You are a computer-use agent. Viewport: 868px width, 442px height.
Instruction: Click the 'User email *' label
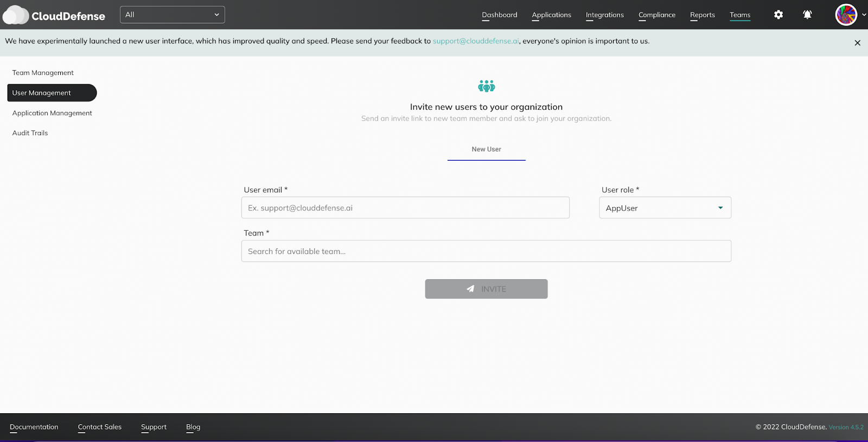266,190
